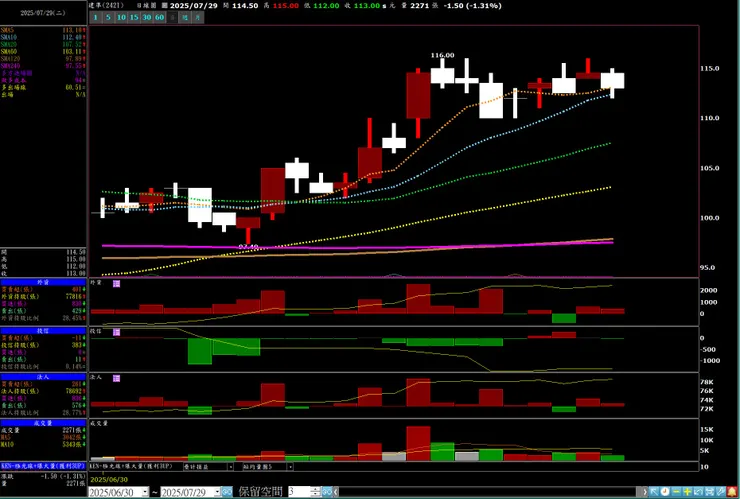Click the arrow cursor tool icon
Viewport: 740px width, 499px height.
[x=654, y=491]
